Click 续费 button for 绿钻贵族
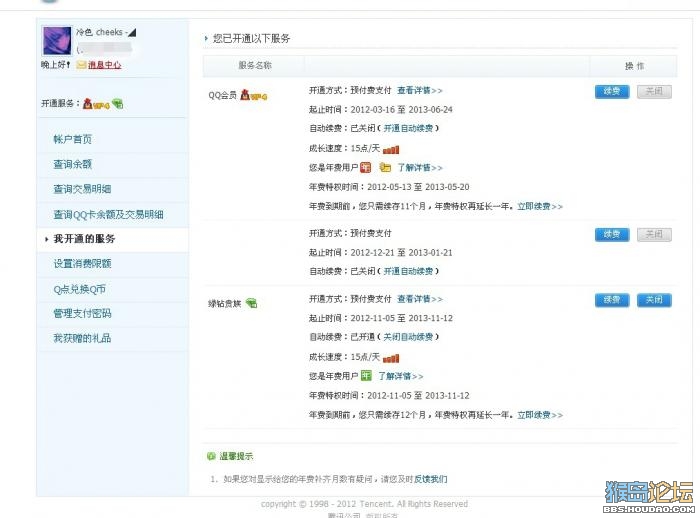This screenshot has height=518, width=700. point(612,300)
